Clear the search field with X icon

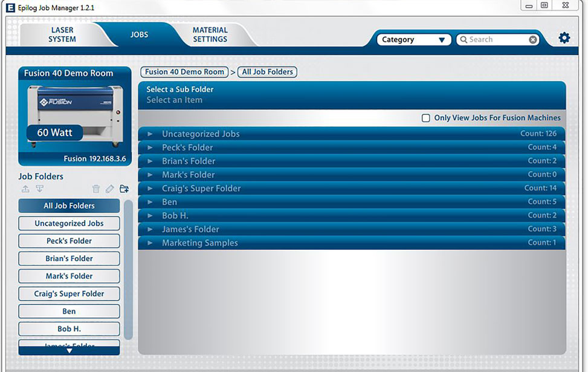tap(532, 40)
